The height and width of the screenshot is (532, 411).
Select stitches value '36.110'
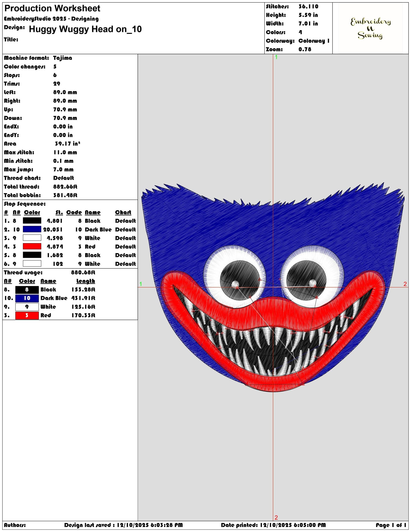pyautogui.click(x=308, y=7)
